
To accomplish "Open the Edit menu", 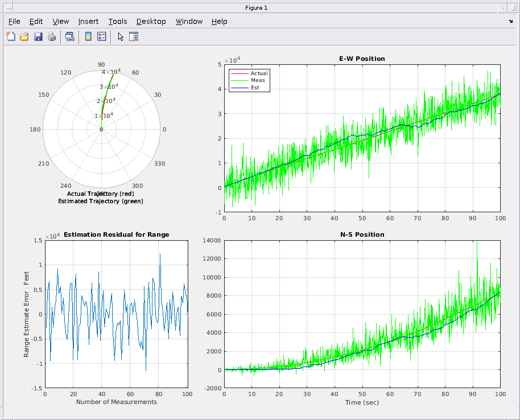I will [x=36, y=22].
